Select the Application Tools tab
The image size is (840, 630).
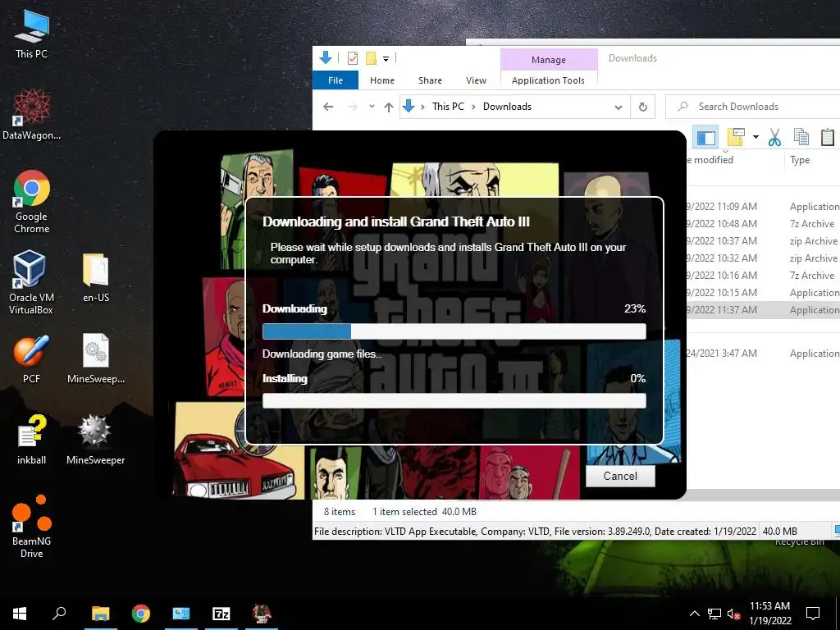click(x=548, y=80)
